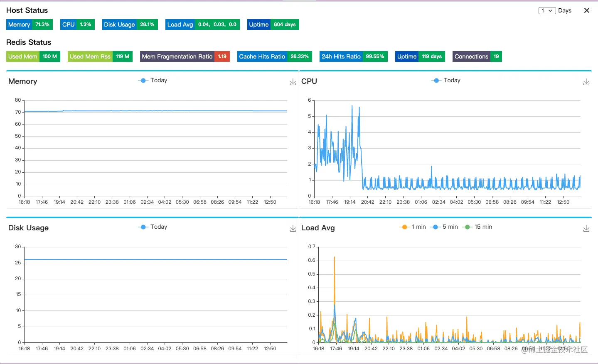Close the Host Status panel
Screen dimensions: 598x364
[587, 10]
